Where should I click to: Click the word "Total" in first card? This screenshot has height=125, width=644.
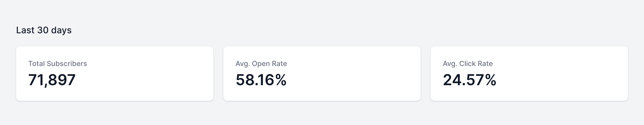(36, 64)
